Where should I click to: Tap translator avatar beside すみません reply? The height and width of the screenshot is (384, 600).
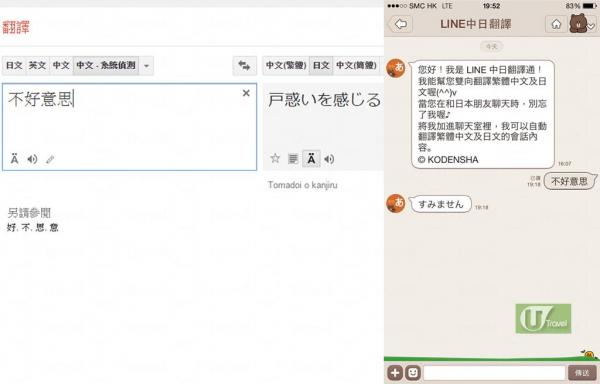[x=396, y=203]
